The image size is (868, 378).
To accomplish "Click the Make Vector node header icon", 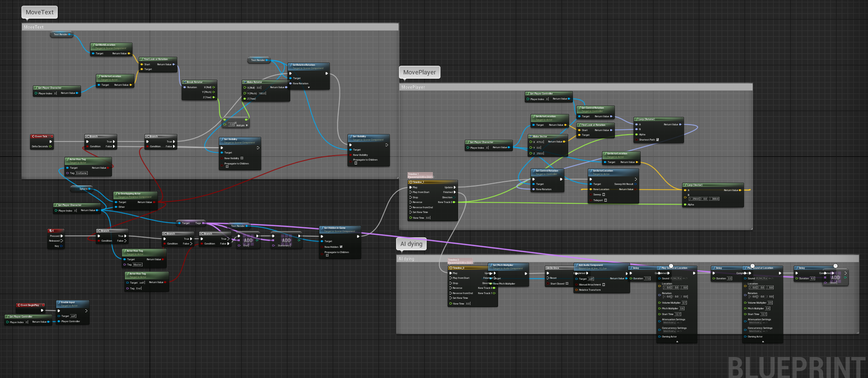I will tap(531, 136).
